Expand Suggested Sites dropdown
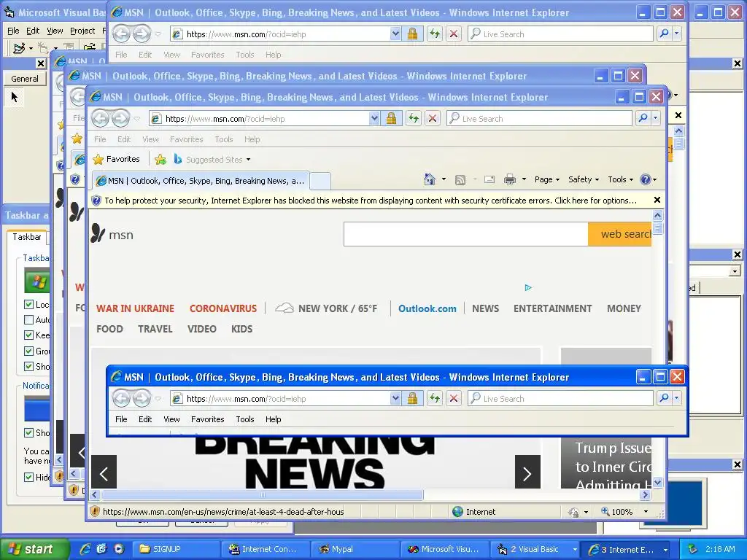This screenshot has height=560, width=747. tap(248, 160)
